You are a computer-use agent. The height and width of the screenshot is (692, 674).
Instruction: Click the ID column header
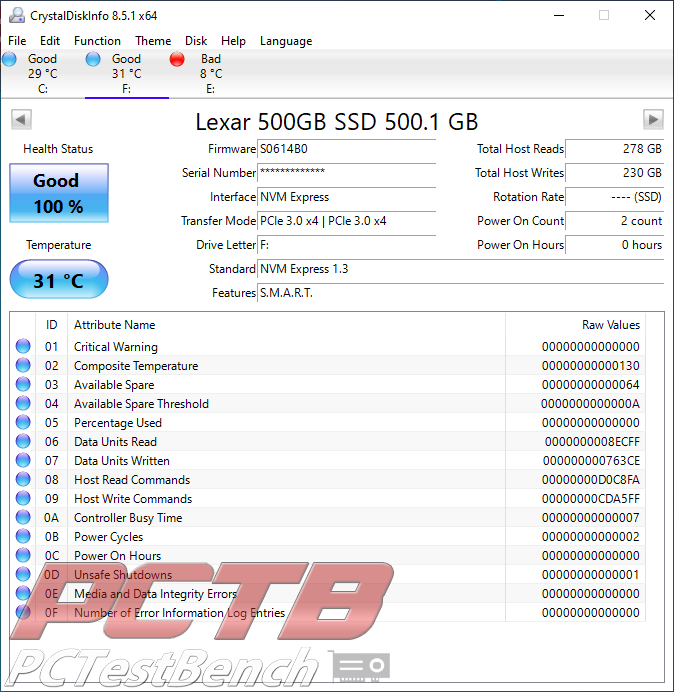pyautogui.click(x=51, y=325)
